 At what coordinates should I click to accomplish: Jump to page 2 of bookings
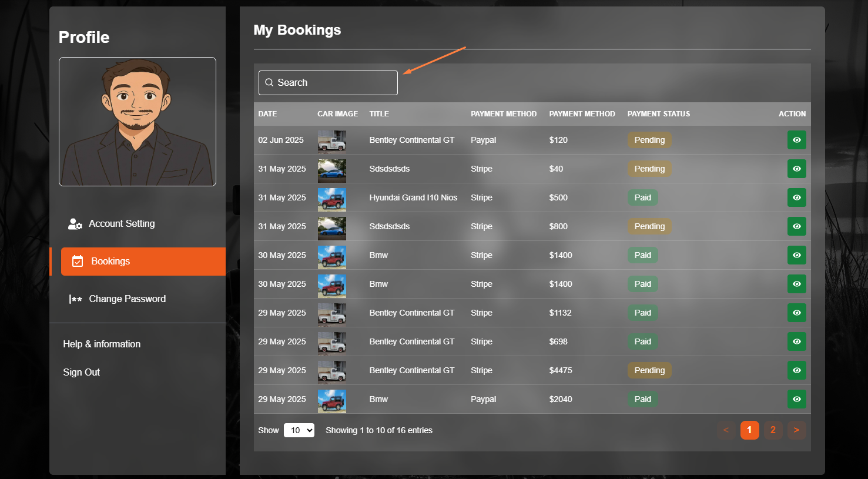[773, 430]
